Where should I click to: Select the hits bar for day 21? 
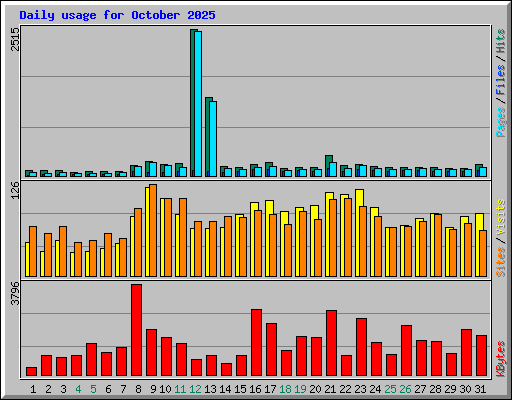click(329, 166)
